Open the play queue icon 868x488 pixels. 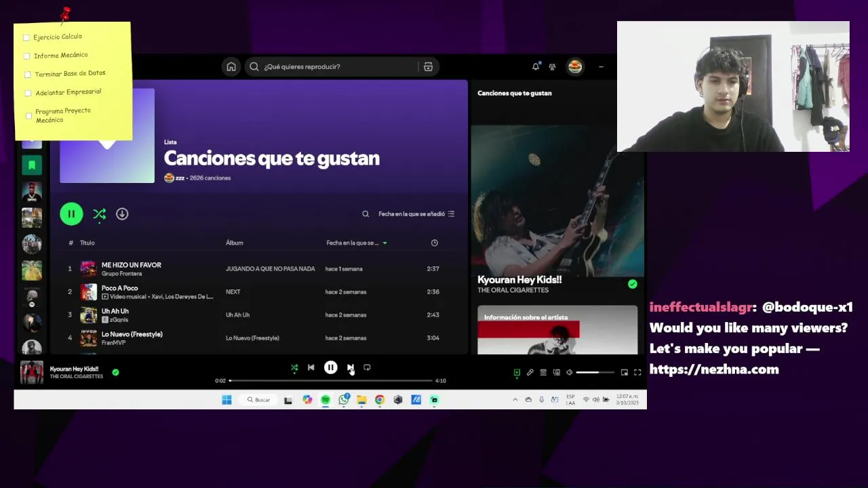click(x=543, y=372)
